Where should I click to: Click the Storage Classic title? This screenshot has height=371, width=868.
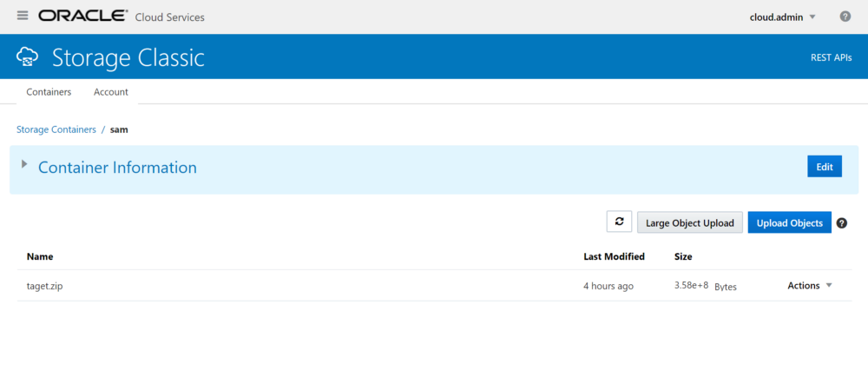(x=128, y=57)
